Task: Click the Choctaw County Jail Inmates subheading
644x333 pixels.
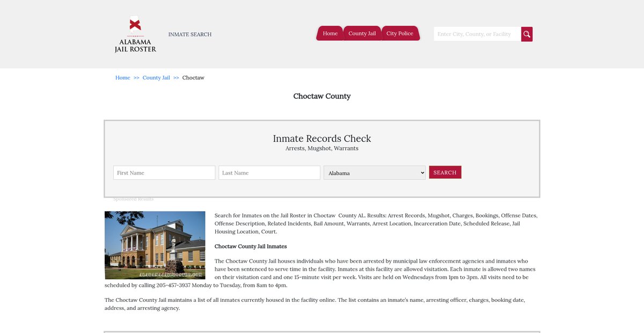Action: coord(251,247)
